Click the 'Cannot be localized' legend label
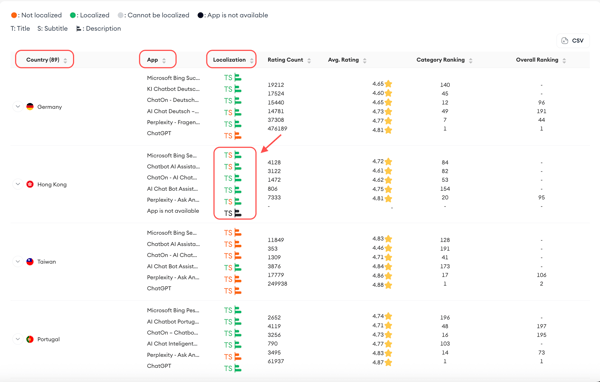The width and height of the screenshot is (600, 382). (x=158, y=15)
